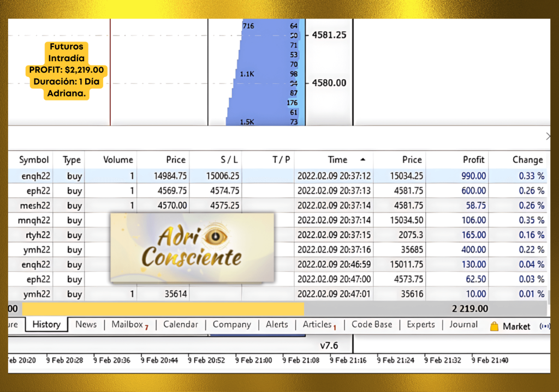Sort by the Profit column header
The image size is (559, 392).
pos(473,160)
